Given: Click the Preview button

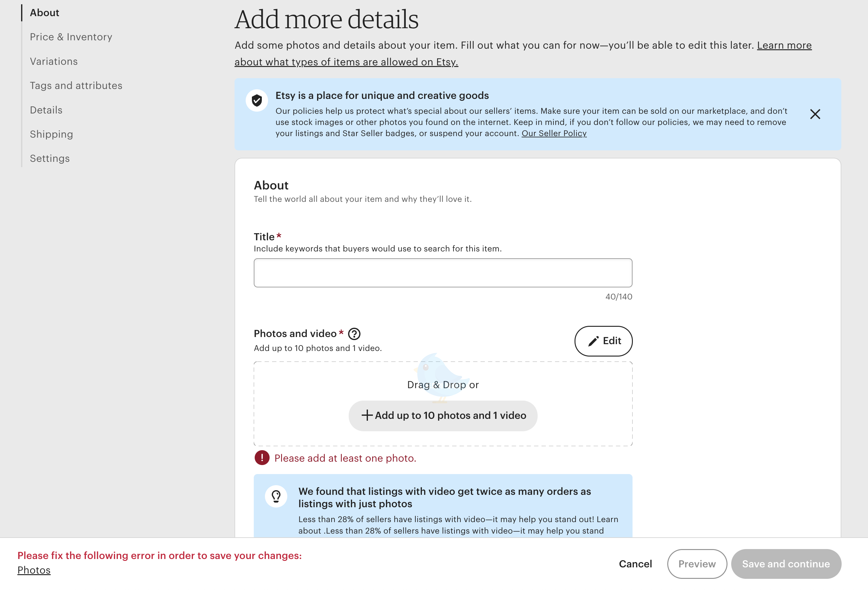Looking at the screenshot, I should (697, 564).
